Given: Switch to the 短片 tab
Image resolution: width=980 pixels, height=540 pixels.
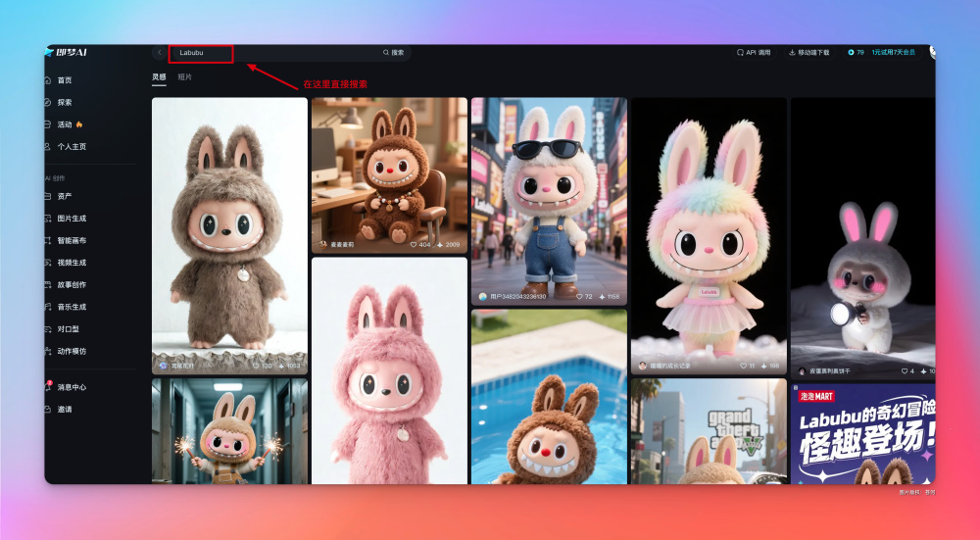Looking at the screenshot, I should point(184,76).
